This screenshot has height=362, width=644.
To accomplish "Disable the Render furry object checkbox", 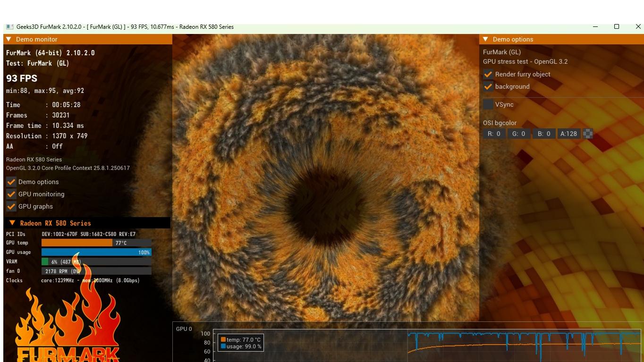I will 488,75.
